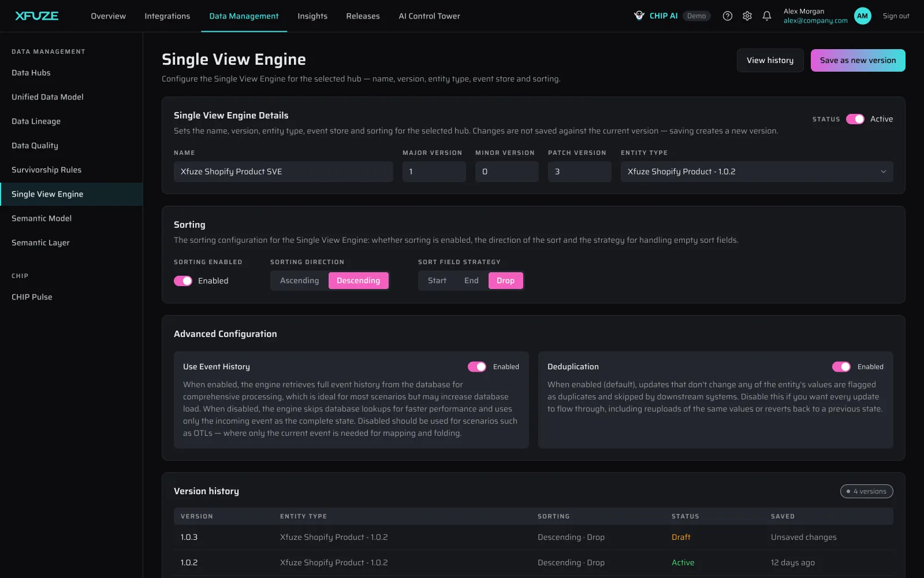Choose Start sort field strategy
The width and height of the screenshot is (924, 578).
[437, 281]
